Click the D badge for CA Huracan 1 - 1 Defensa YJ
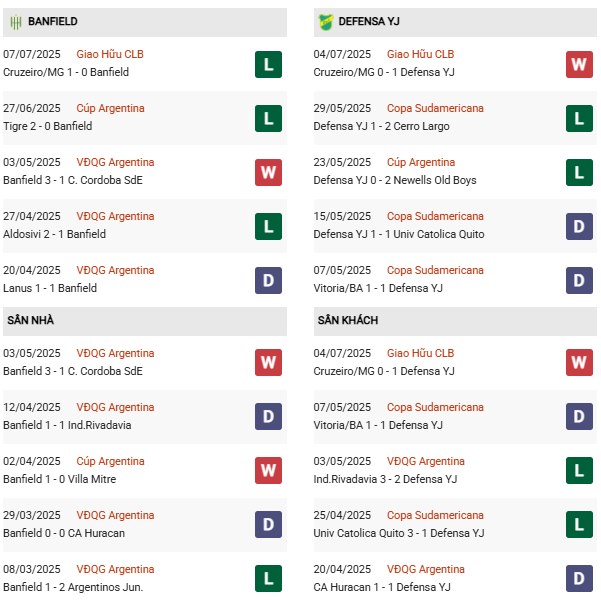 [x=578, y=579]
